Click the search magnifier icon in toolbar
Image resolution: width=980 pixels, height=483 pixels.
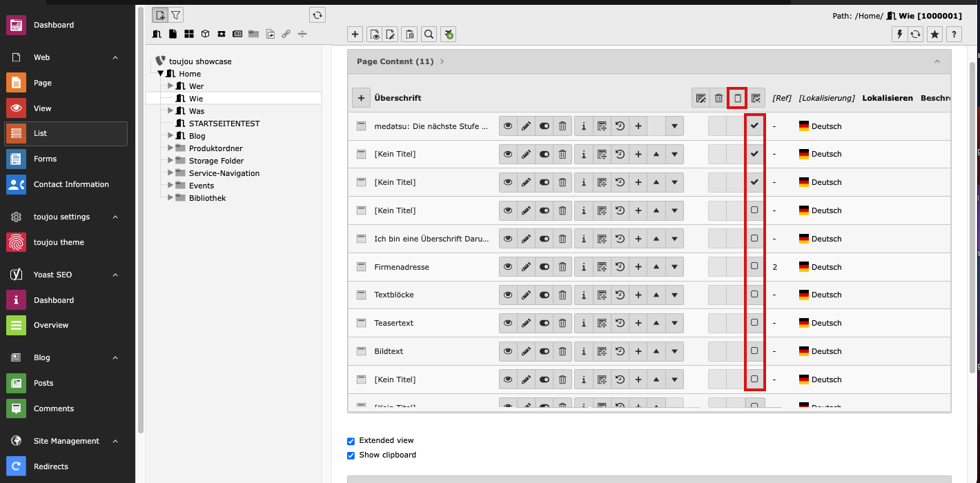pyautogui.click(x=429, y=34)
